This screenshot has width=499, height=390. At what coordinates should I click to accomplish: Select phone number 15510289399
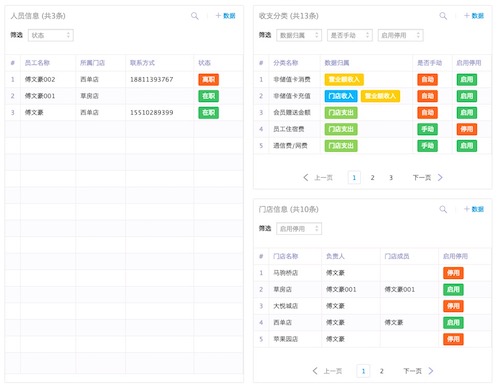152,113
